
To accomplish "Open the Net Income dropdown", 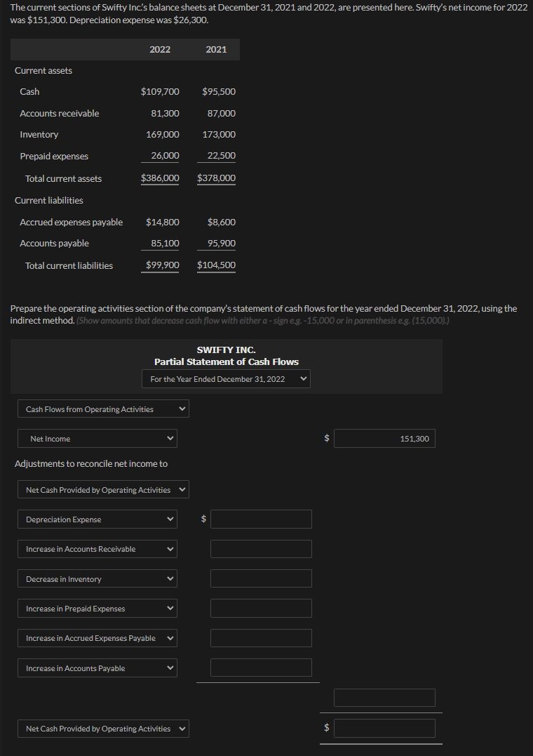I will click(97, 439).
